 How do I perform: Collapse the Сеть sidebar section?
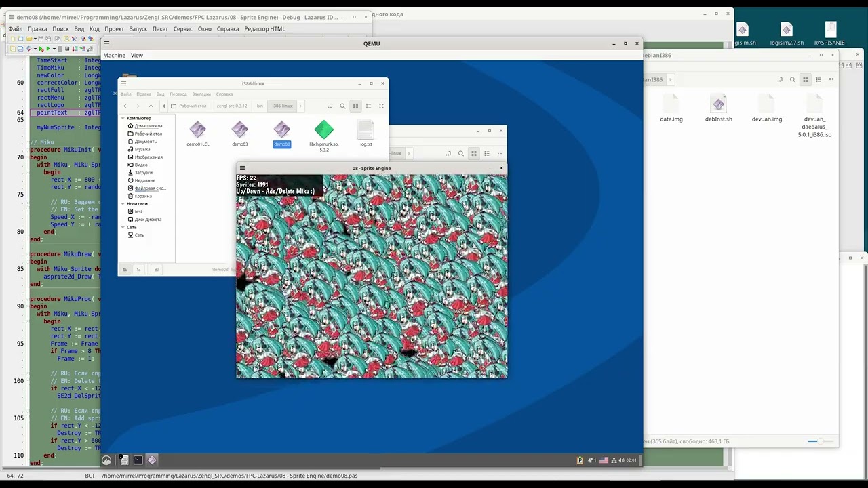123,227
